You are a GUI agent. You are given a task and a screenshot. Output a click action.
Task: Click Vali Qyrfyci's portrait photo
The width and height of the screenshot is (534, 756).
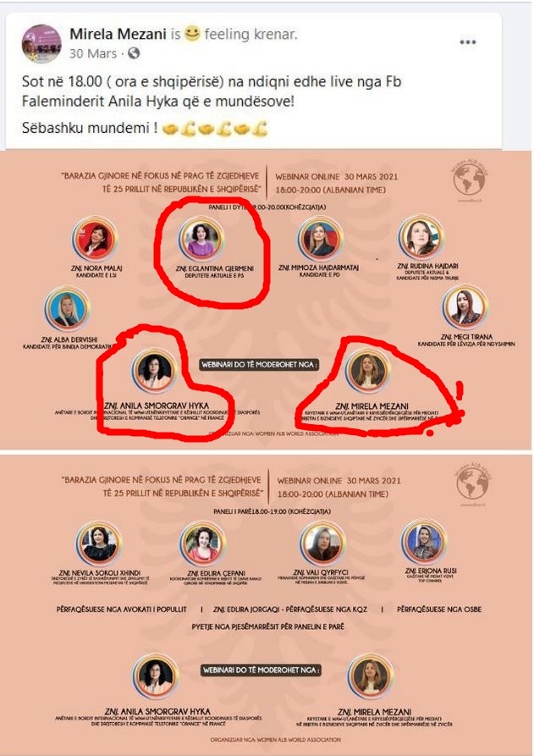(x=322, y=543)
